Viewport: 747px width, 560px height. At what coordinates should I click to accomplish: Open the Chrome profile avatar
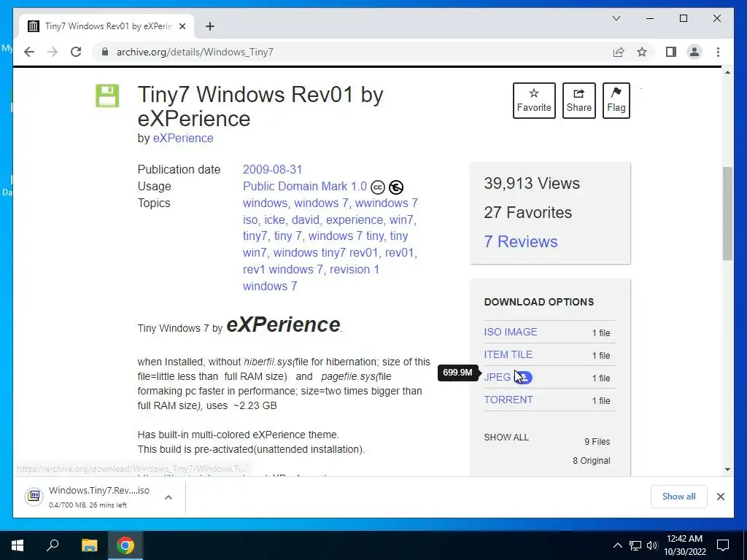[694, 52]
